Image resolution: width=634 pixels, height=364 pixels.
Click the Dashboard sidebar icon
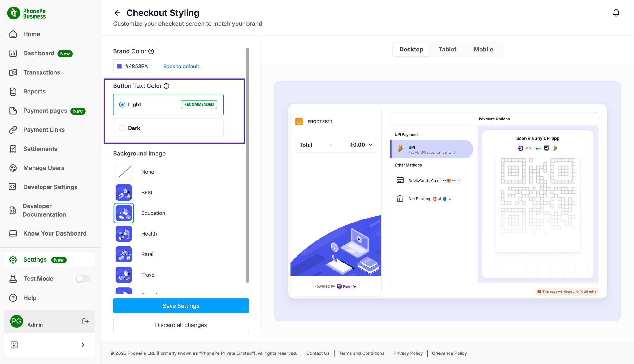pyautogui.click(x=13, y=53)
